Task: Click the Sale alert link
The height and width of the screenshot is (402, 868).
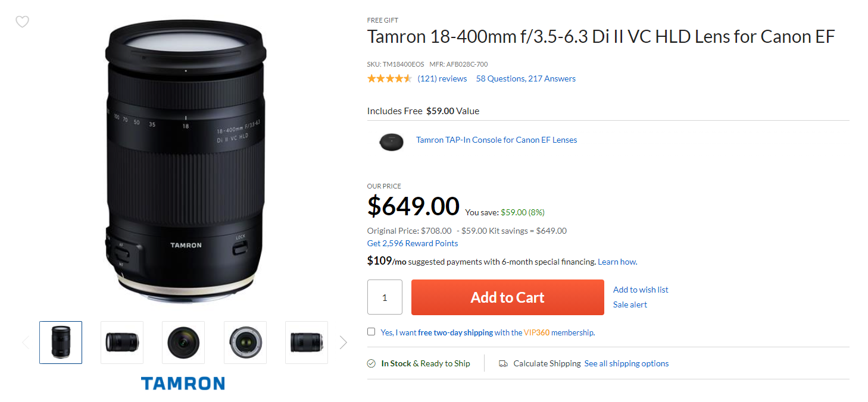Action: pos(630,304)
